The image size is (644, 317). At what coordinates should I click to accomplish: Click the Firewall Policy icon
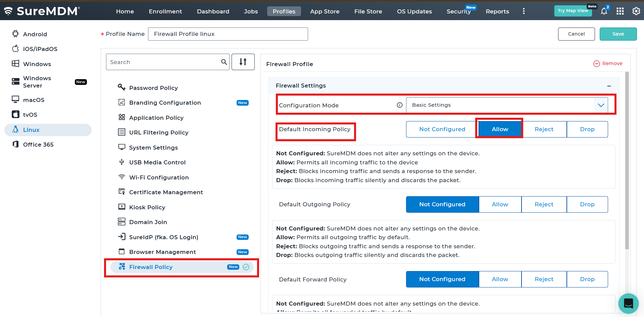(122, 267)
